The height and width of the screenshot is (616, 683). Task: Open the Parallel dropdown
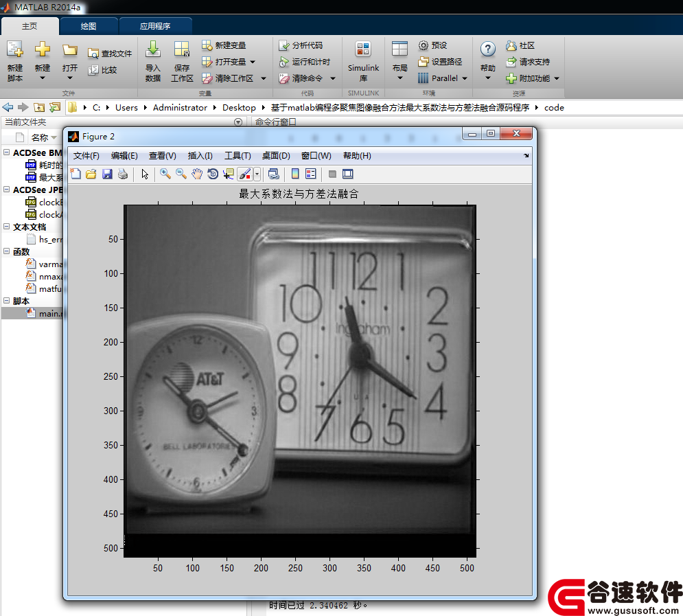443,78
